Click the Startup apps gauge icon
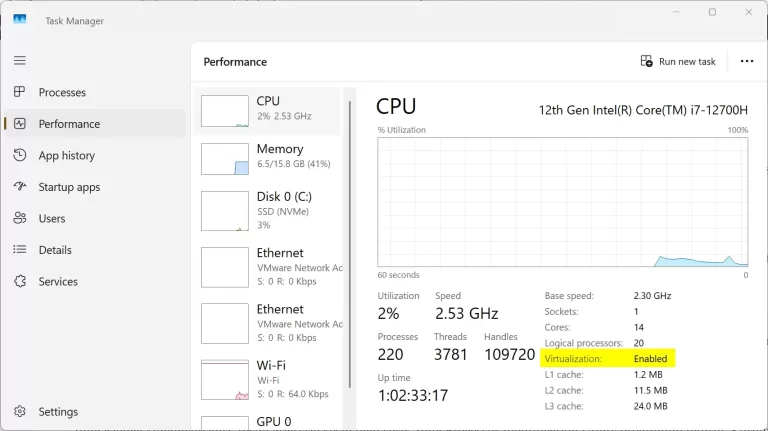 point(20,187)
